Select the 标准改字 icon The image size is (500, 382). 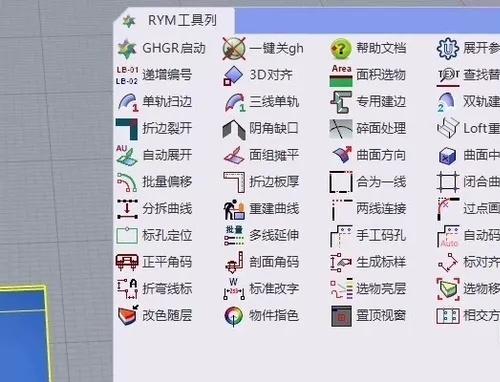[x=234, y=289]
